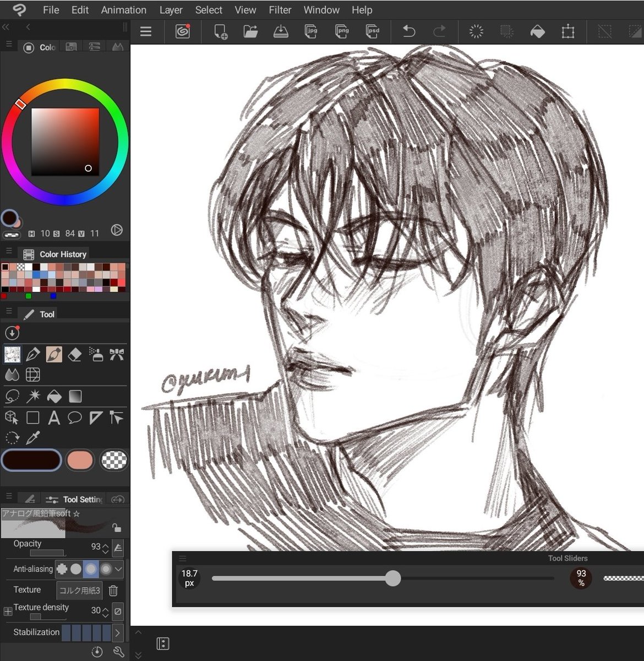This screenshot has width=644, height=661.
Task: Undo the last stroke
Action: point(409,31)
